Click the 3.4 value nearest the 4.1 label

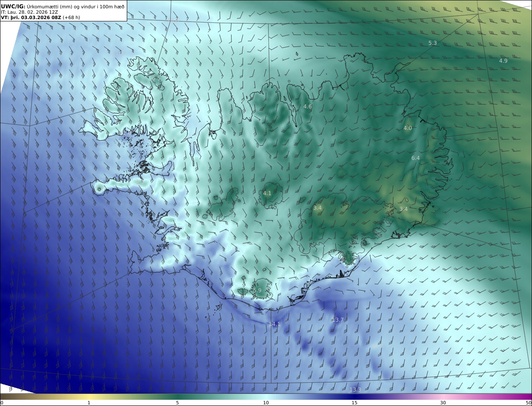coord(318,208)
